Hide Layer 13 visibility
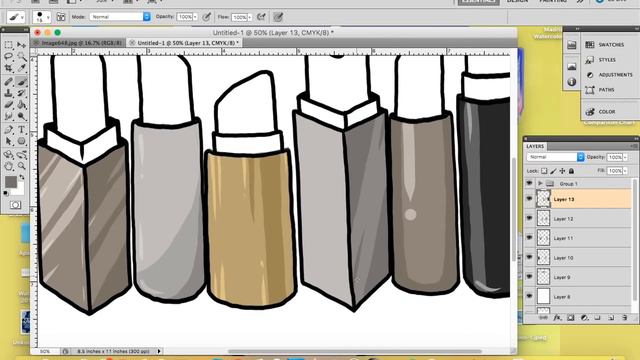 [x=529, y=199]
